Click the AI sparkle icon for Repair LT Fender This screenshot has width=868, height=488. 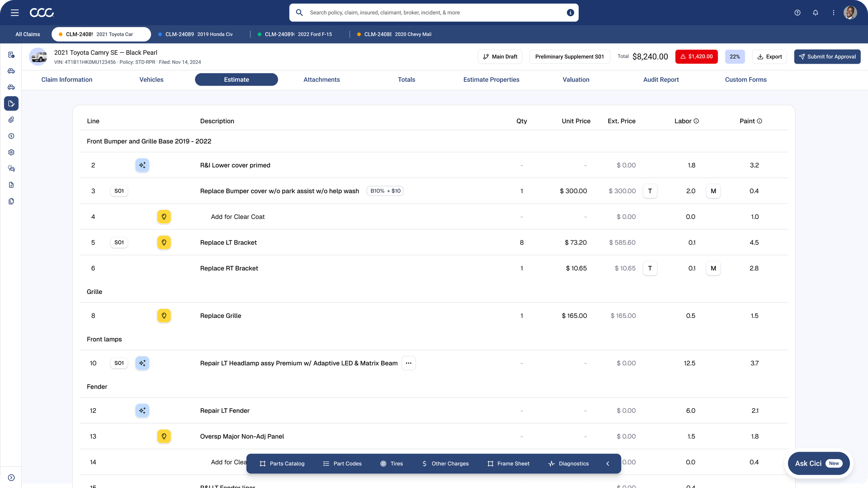142,411
